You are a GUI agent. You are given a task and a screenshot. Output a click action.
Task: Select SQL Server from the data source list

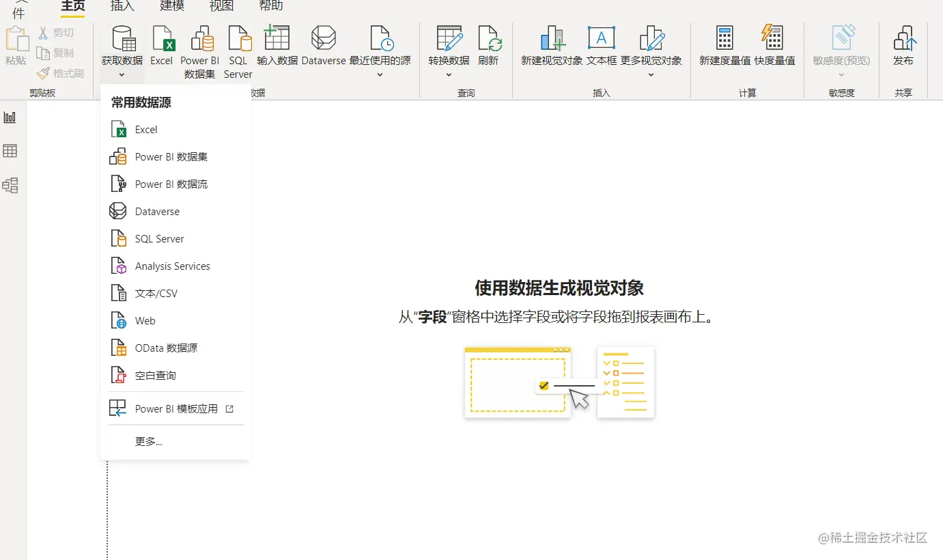(158, 238)
